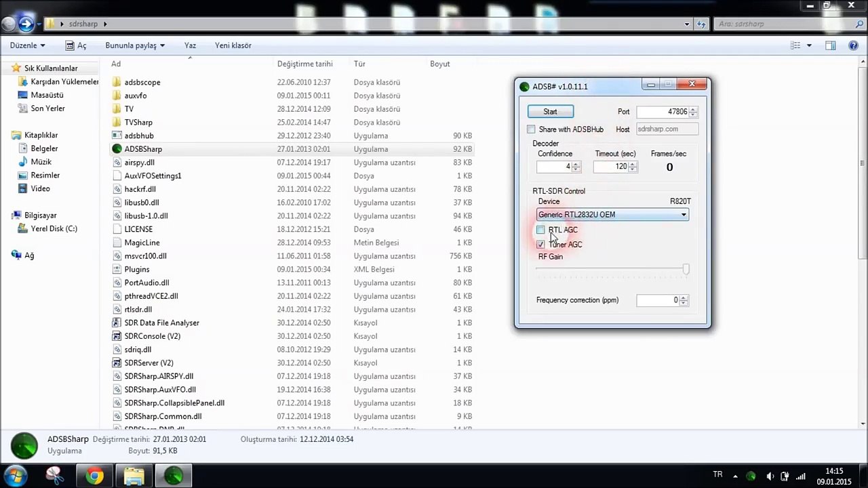
Task: Open the Düzenle dropdown menu
Action: click(x=28, y=45)
